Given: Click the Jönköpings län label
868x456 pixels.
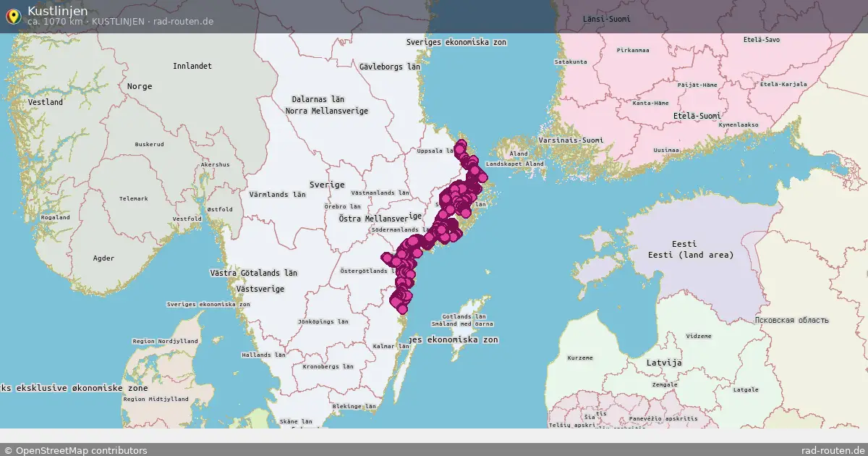Looking at the screenshot, I should [323, 321].
